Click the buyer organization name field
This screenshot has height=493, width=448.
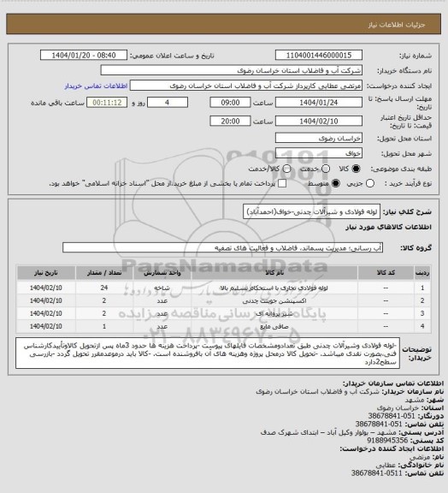tap(231, 70)
